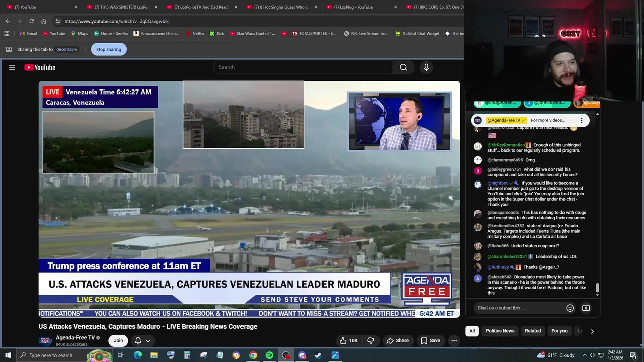The height and width of the screenshot is (362, 644).
Task: Click @Ruth-e2y username in live chat
Action: (x=498, y=267)
